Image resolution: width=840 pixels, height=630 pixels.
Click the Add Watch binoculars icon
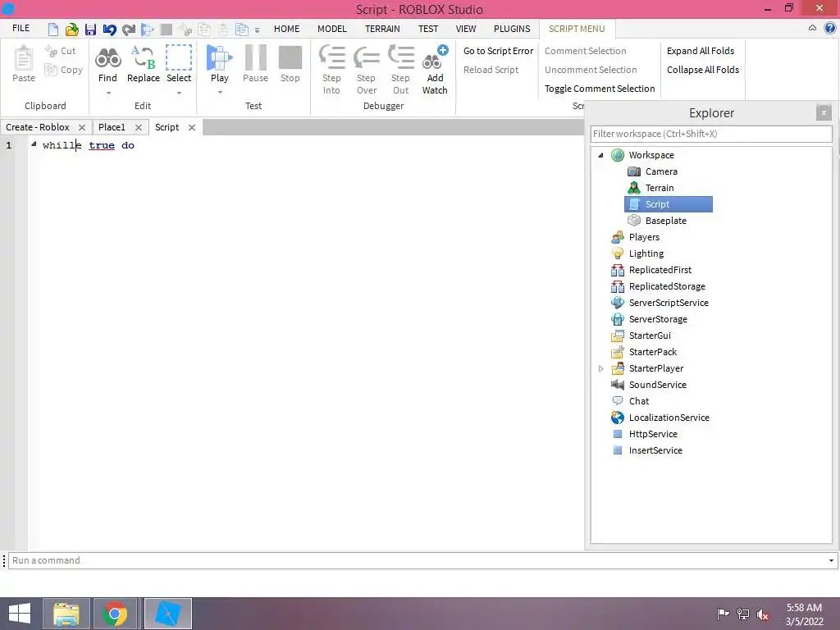tap(435, 70)
